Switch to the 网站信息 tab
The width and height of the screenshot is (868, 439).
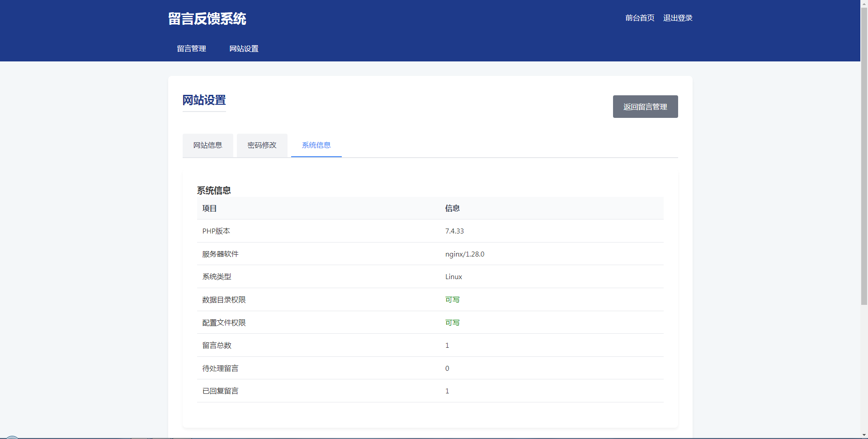click(x=208, y=145)
